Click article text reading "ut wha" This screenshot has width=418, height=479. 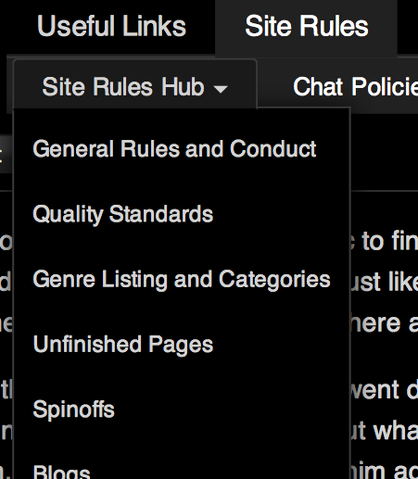tap(384, 431)
